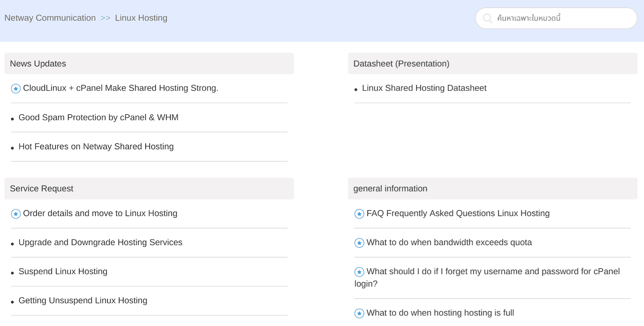Viewport: 644px width, 326px height.
Task: Click star icon beside forgot cPanel password article
Action: (359, 272)
